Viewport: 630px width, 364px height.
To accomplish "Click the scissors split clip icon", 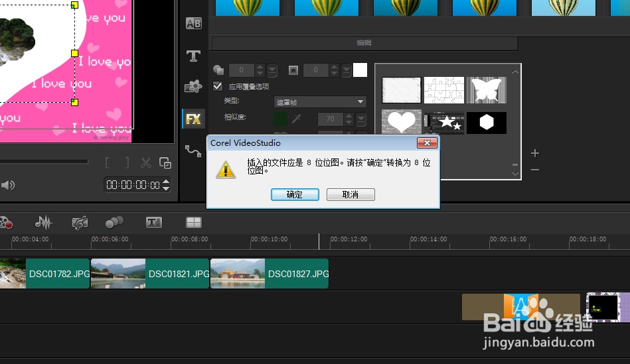I will (x=146, y=163).
